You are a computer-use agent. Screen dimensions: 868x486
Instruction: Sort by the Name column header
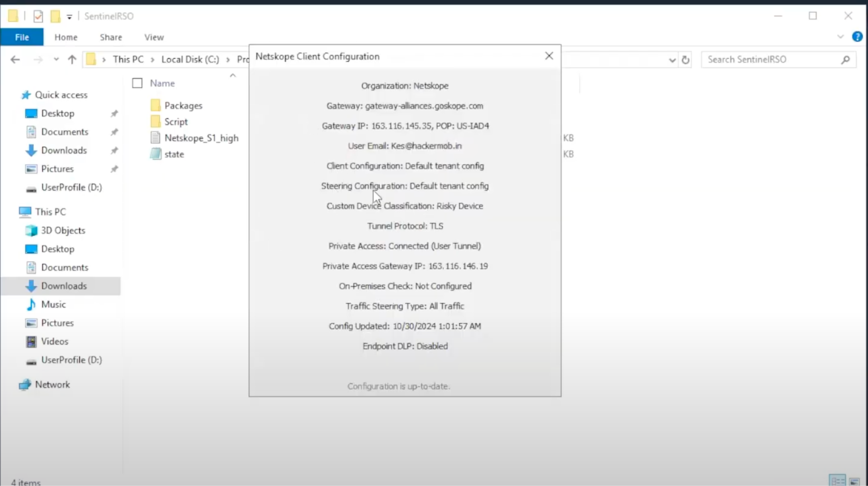point(162,83)
